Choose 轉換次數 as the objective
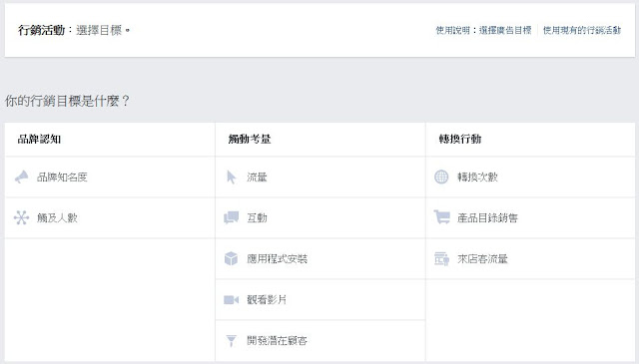The image size is (639, 364). (530, 178)
